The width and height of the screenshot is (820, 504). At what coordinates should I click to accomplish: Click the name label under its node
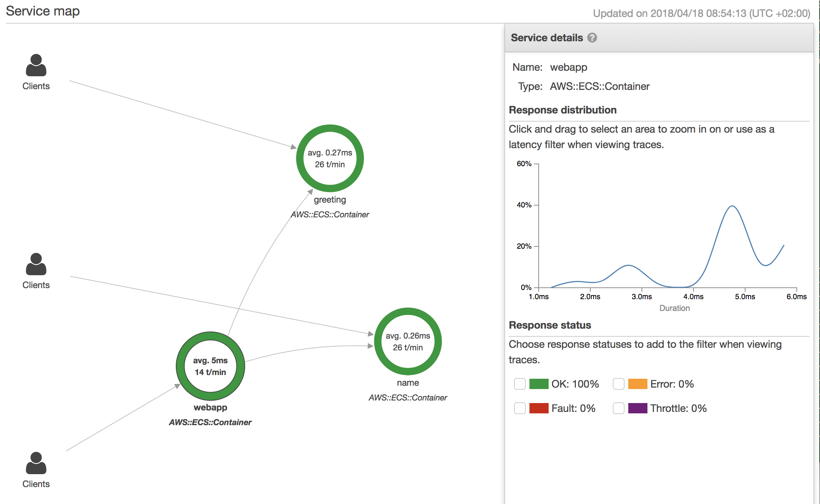pyautogui.click(x=408, y=383)
